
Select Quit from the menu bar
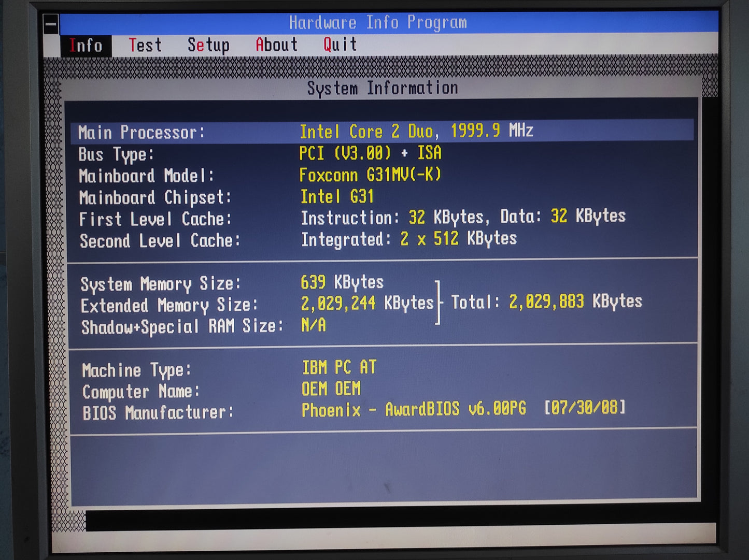click(x=340, y=45)
